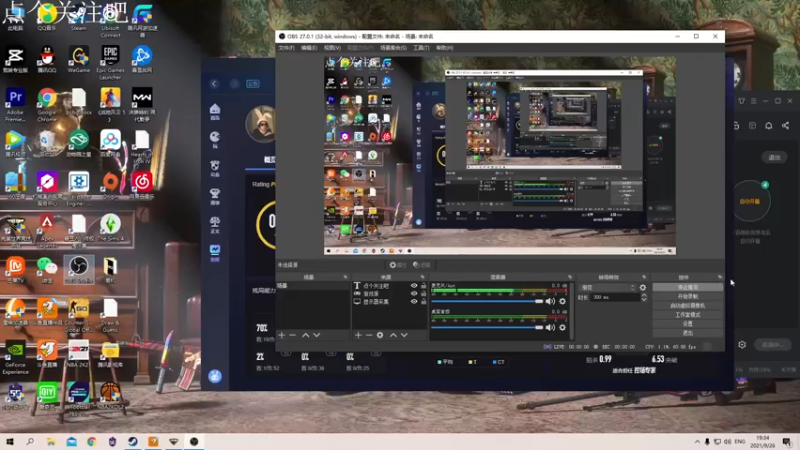Open home icon in background app sidebar

pyautogui.click(x=215, y=109)
